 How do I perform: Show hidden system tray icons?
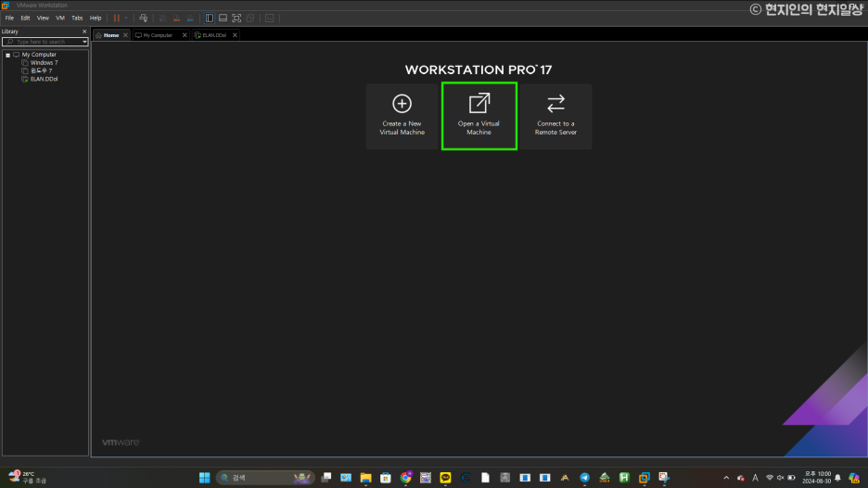pos(726,478)
